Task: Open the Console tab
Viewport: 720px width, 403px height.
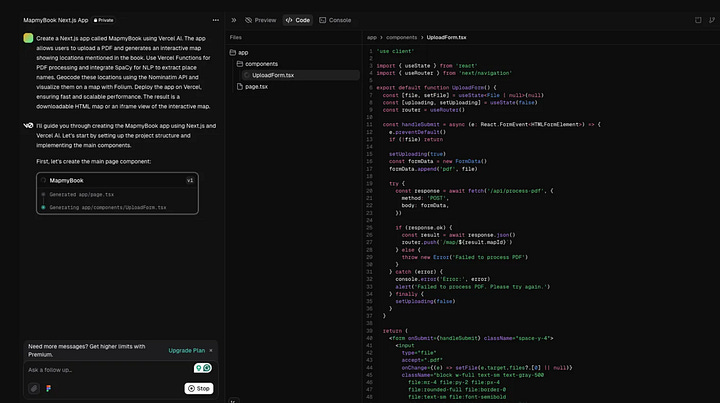Action: point(335,20)
